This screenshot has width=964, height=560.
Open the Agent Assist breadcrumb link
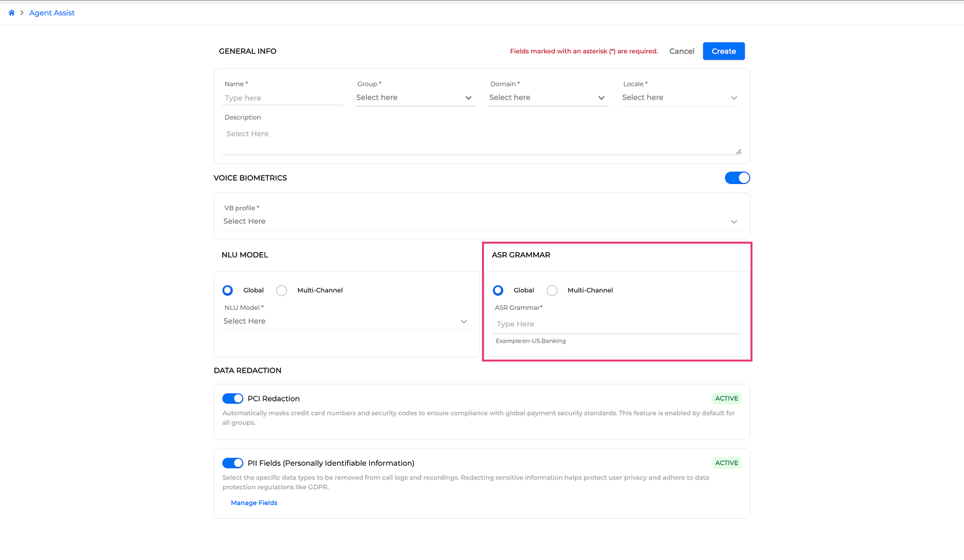pyautogui.click(x=52, y=12)
